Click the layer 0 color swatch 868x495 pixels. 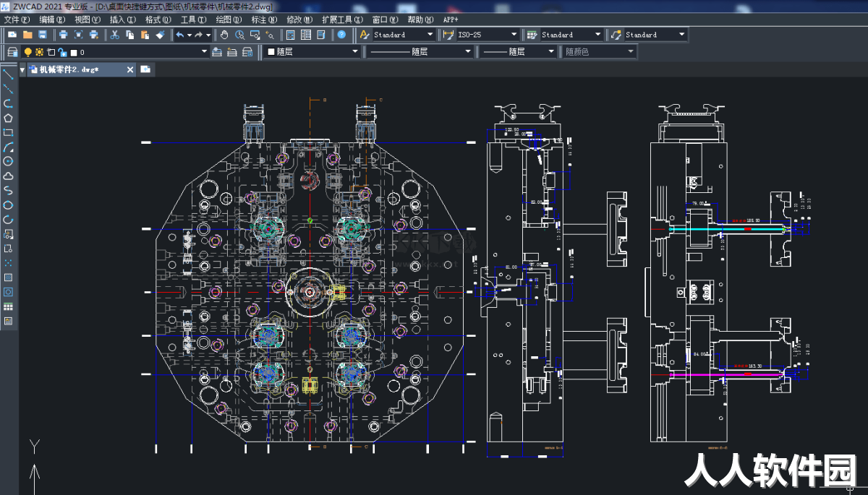(74, 52)
